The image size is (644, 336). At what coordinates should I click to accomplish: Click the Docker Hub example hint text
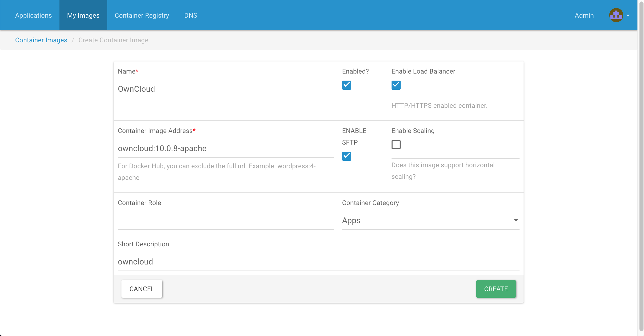pos(217,172)
